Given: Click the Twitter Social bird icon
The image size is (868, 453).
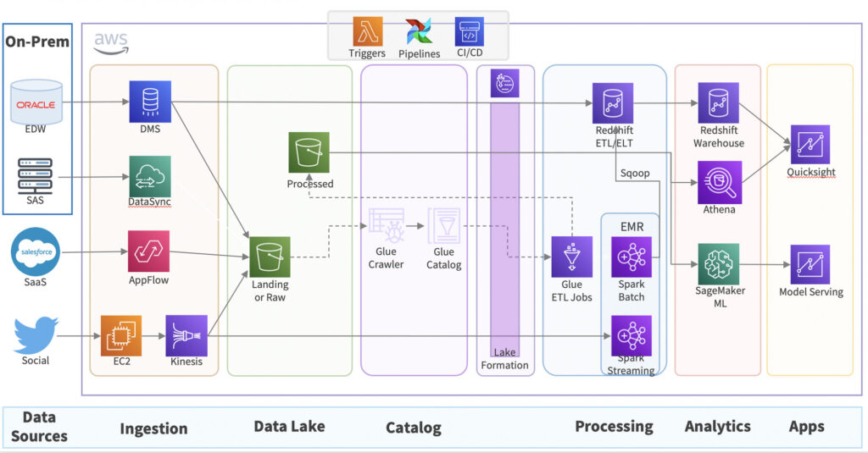Looking at the screenshot, I should pyautogui.click(x=36, y=335).
